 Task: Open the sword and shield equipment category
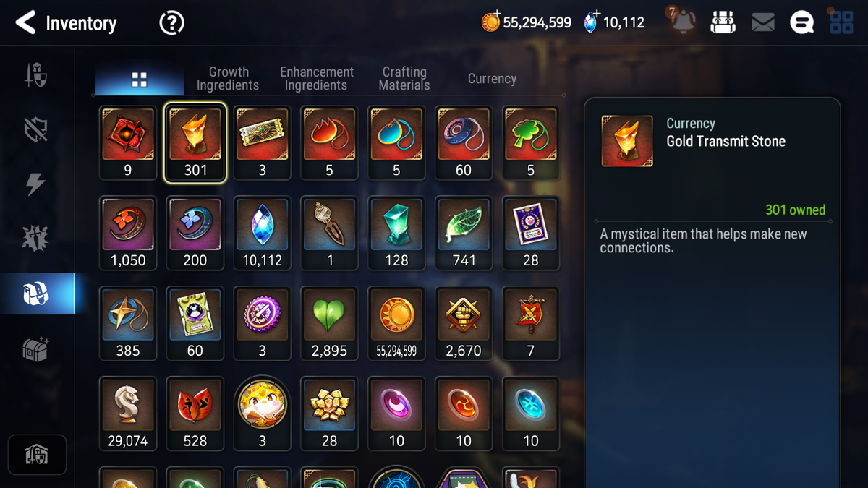(x=36, y=74)
